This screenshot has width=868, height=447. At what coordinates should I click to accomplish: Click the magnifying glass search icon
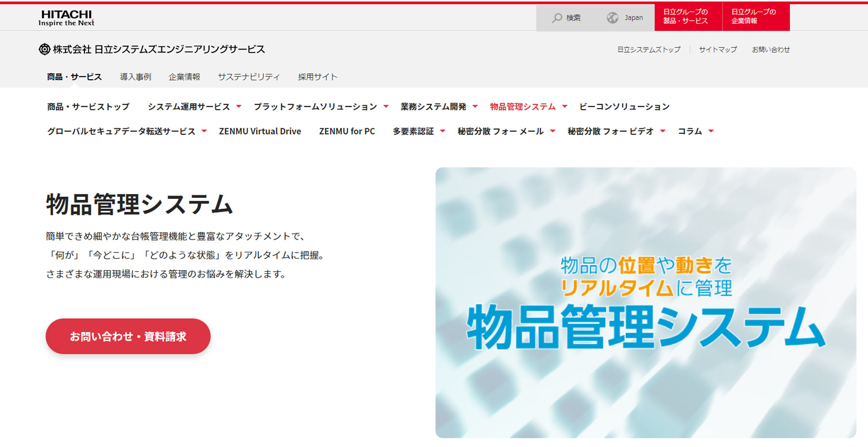pyautogui.click(x=557, y=18)
